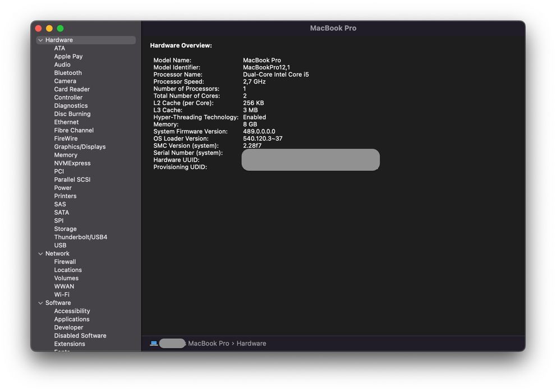Select SAS entry

[x=60, y=204]
